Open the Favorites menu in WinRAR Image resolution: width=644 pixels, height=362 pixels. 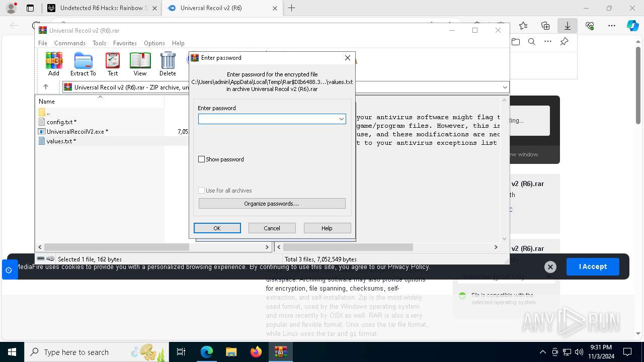125,43
